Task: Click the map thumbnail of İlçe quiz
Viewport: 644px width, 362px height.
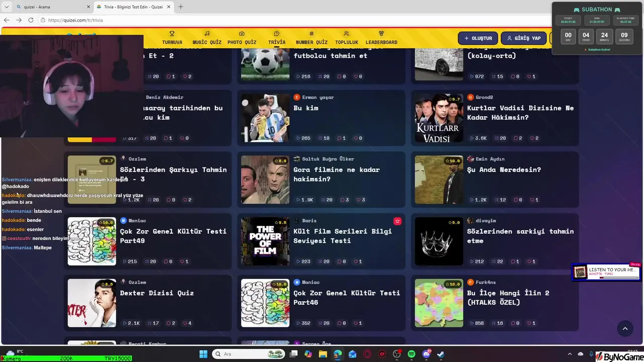Action: tap(439, 303)
